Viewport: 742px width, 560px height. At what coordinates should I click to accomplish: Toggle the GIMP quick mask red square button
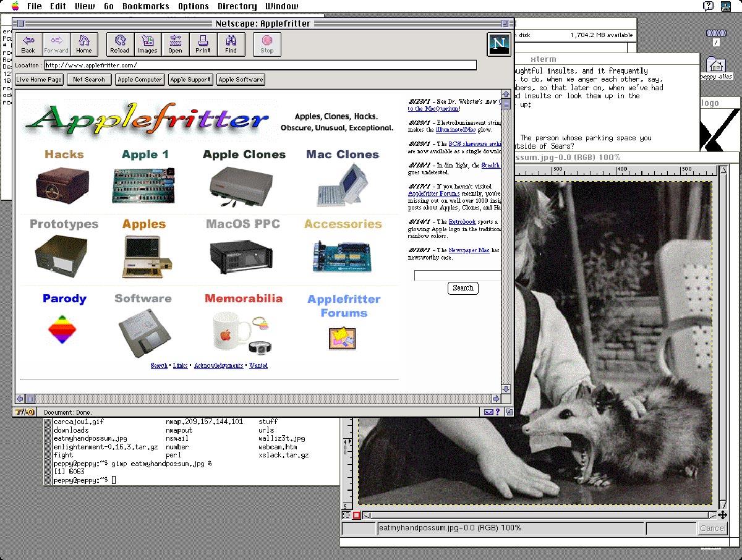tap(356, 515)
